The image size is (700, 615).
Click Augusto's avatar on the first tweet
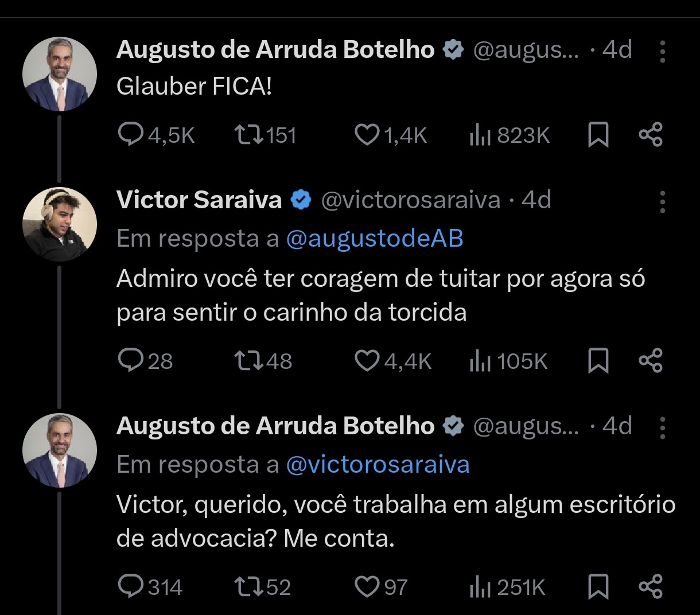[x=60, y=75]
